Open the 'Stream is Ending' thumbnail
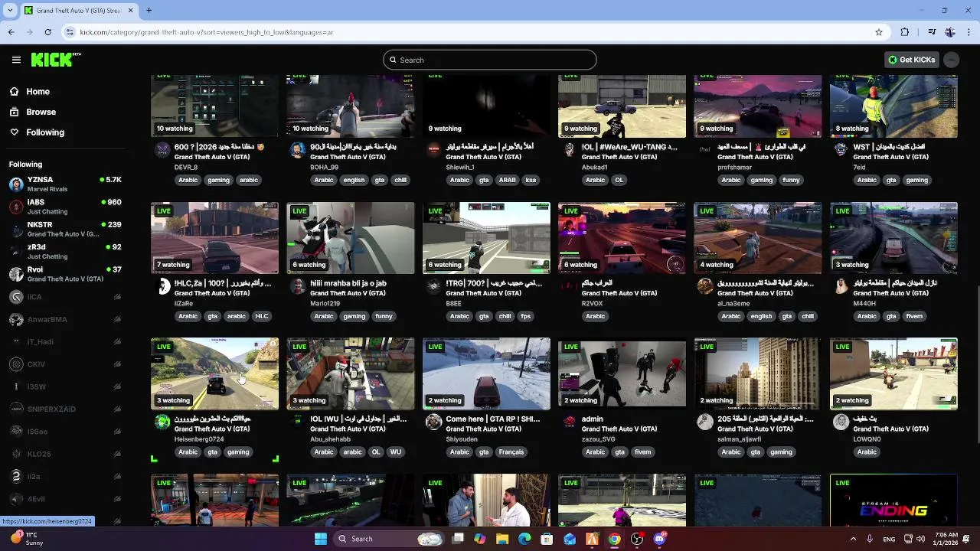This screenshot has width=980, height=551. pos(893,500)
